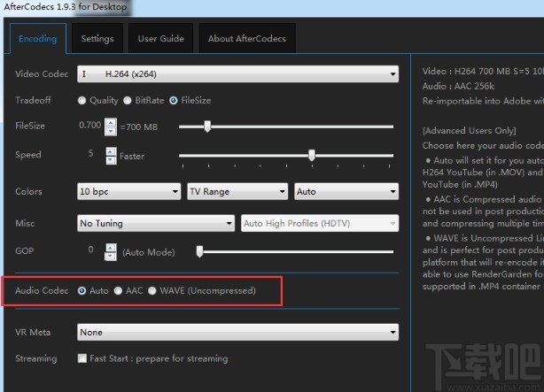The height and width of the screenshot is (392, 544).
Task: Click the 'Faster' speed label
Action: click(132, 157)
